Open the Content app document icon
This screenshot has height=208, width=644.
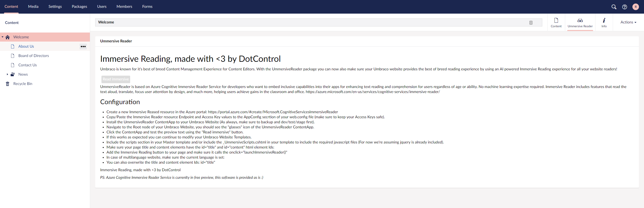(x=556, y=20)
